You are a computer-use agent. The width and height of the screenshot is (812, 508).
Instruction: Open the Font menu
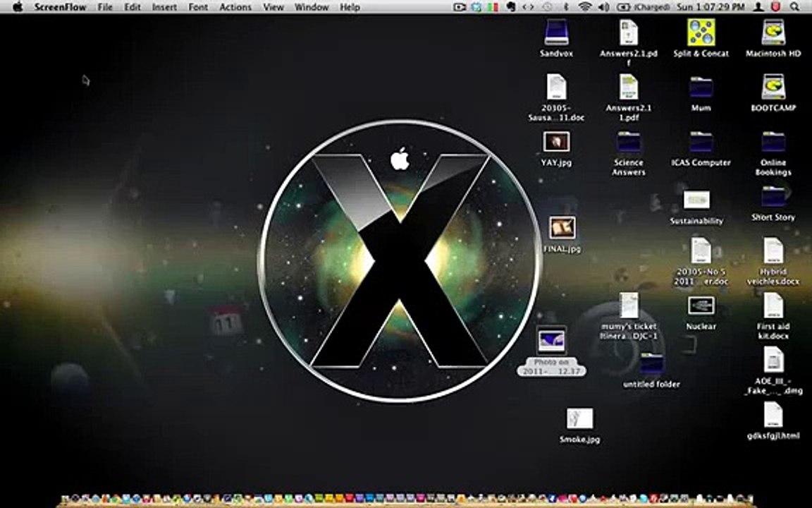[198, 7]
